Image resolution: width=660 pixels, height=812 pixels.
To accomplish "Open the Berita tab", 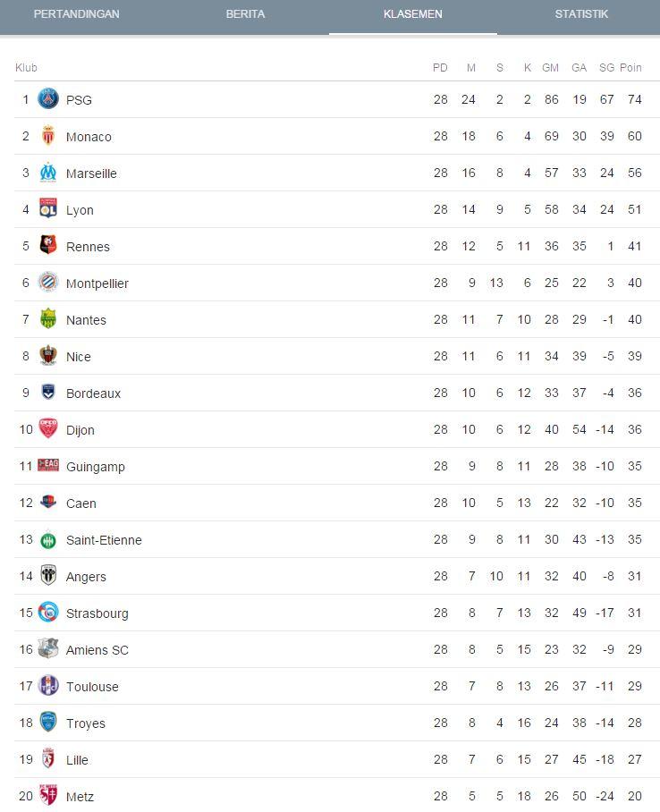I will click(x=246, y=14).
